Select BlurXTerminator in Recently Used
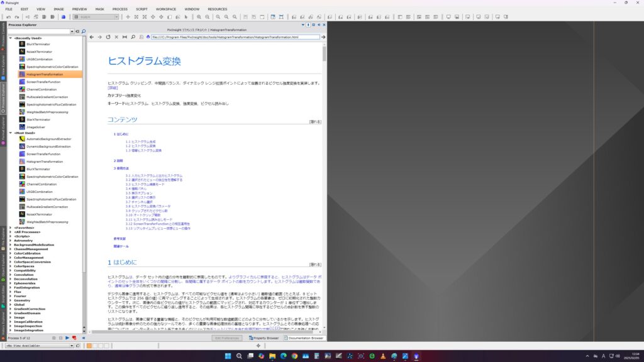The height and width of the screenshot is (362, 644). coord(38,44)
